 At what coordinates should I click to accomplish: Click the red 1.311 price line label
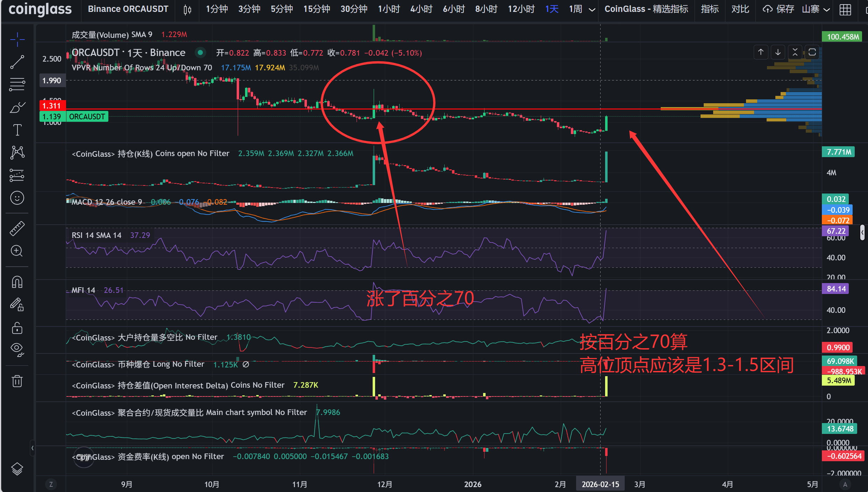tap(52, 106)
